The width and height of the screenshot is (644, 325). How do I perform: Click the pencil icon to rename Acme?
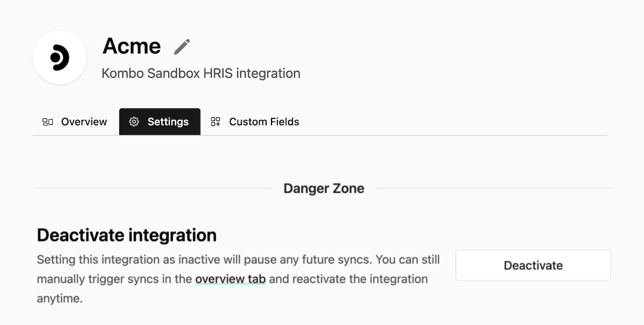click(182, 47)
